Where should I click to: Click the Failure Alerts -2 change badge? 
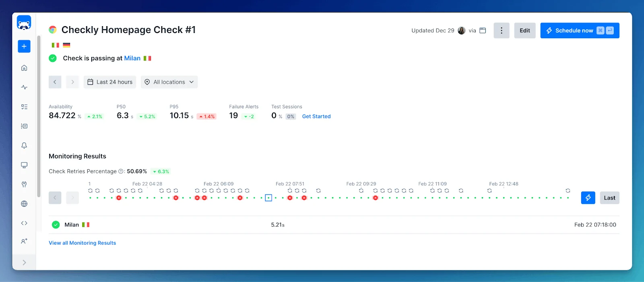[x=249, y=117]
